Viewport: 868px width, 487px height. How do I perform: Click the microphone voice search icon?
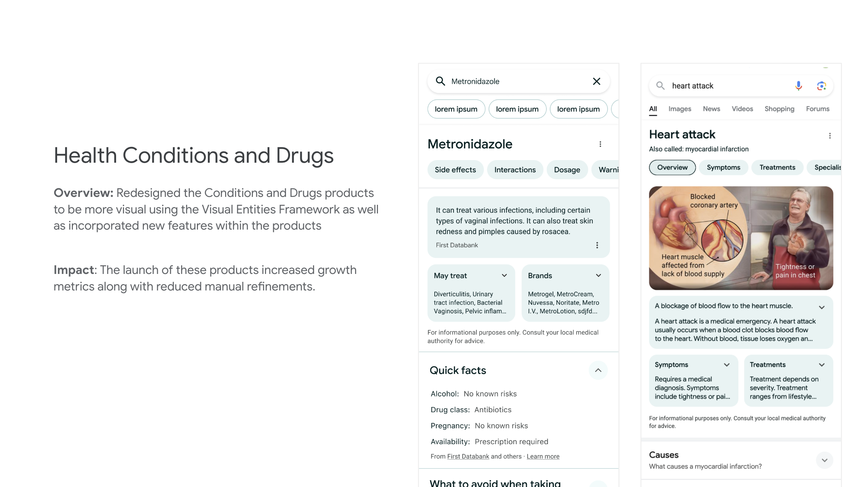point(798,86)
